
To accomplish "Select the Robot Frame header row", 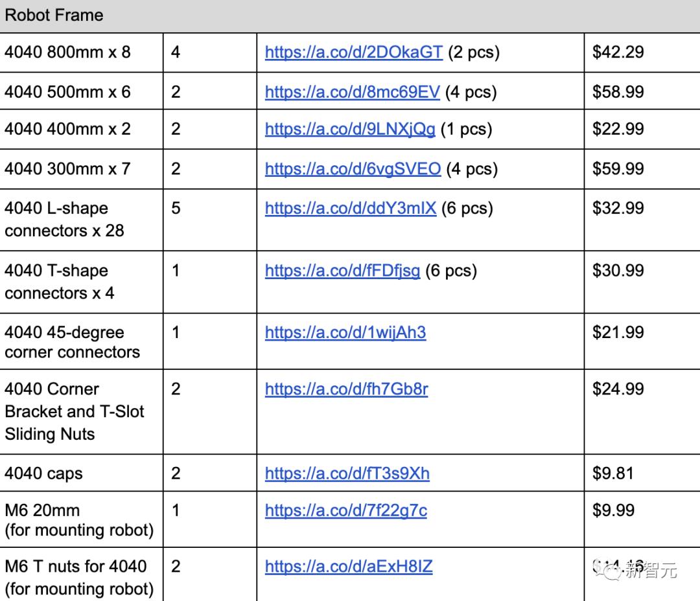I will 350,16.
